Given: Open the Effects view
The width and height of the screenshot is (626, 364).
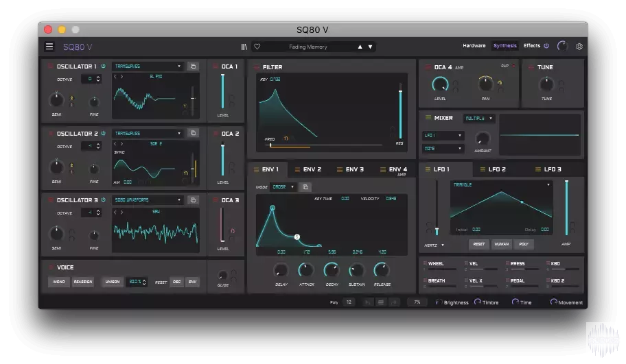Looking at the screenshot, I should point(531,46).
